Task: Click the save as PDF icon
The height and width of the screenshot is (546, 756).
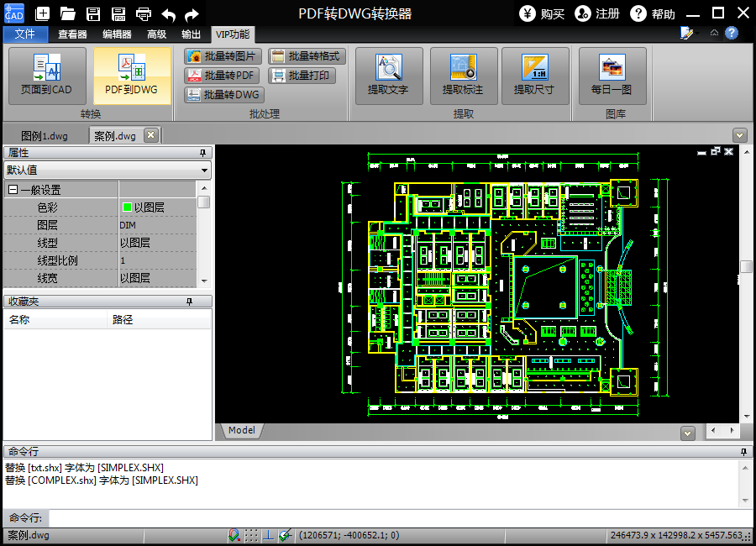Action: (118, 13)
